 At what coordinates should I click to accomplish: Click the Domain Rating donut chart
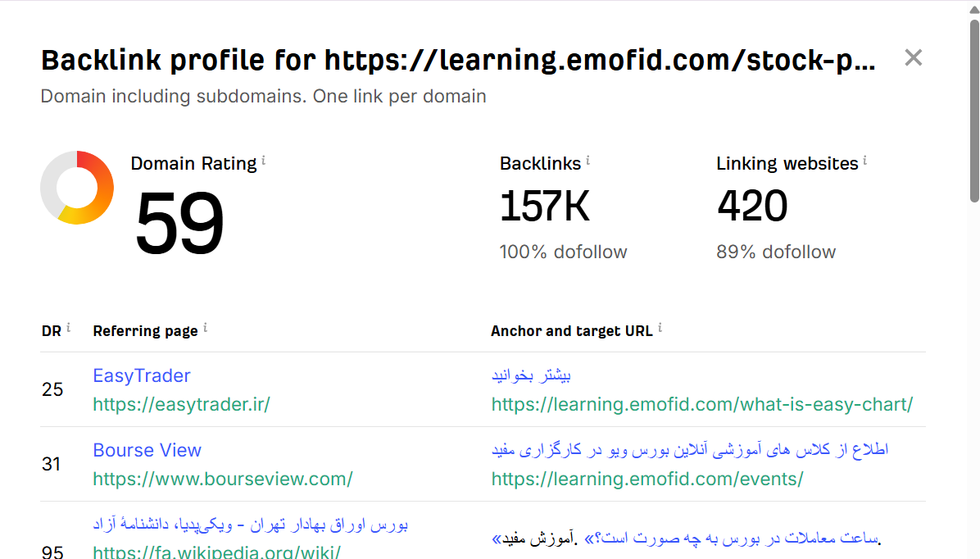coord(77,188)
